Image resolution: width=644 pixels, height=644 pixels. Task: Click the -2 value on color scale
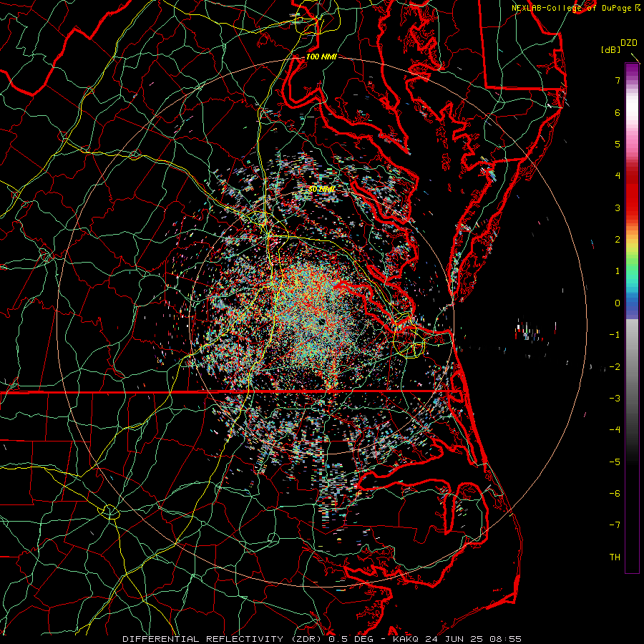click(615, 367)
